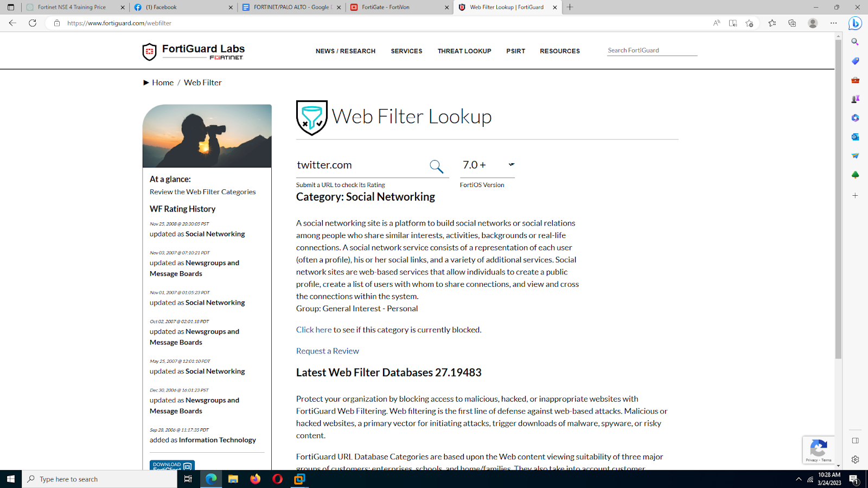Open File Explorer from the taskbar
This screenshot has width=868, height=488.
coord(233,479)
